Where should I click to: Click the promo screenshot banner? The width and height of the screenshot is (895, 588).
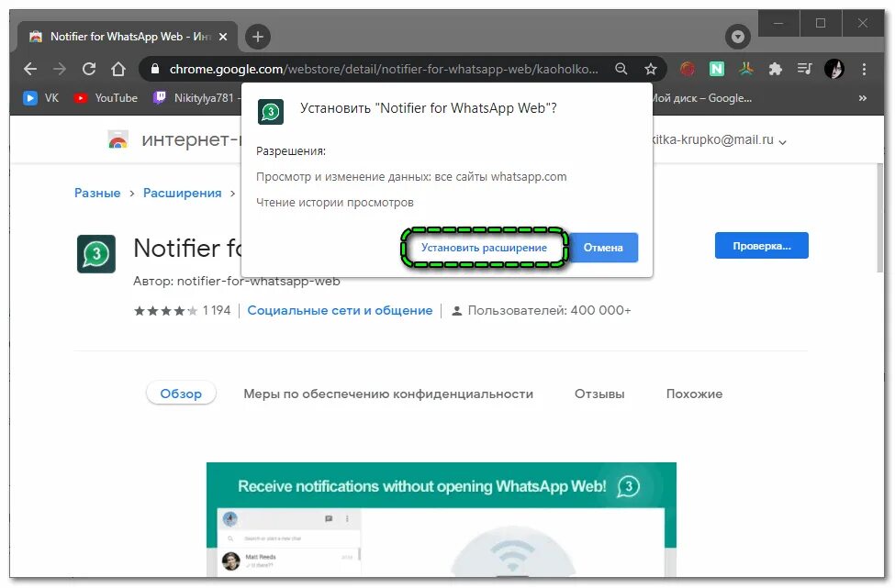point(442,519)
